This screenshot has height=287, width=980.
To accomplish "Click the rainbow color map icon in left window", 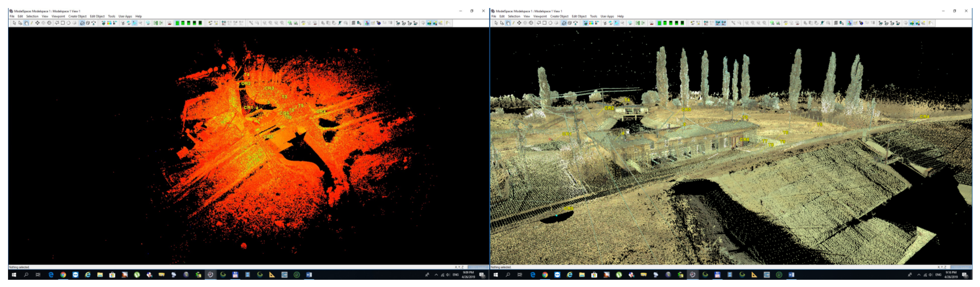I will click(109, 23).
